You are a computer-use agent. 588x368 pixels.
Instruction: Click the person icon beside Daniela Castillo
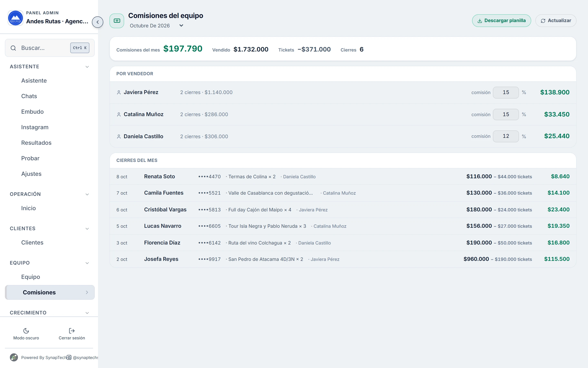point(119,137)
